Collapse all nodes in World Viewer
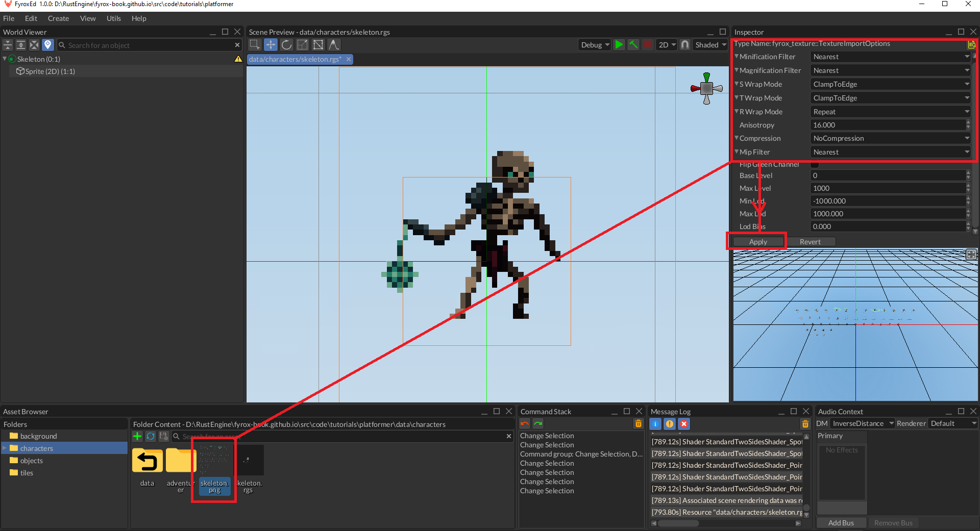The image size is (980, 531). click(8, 45)
